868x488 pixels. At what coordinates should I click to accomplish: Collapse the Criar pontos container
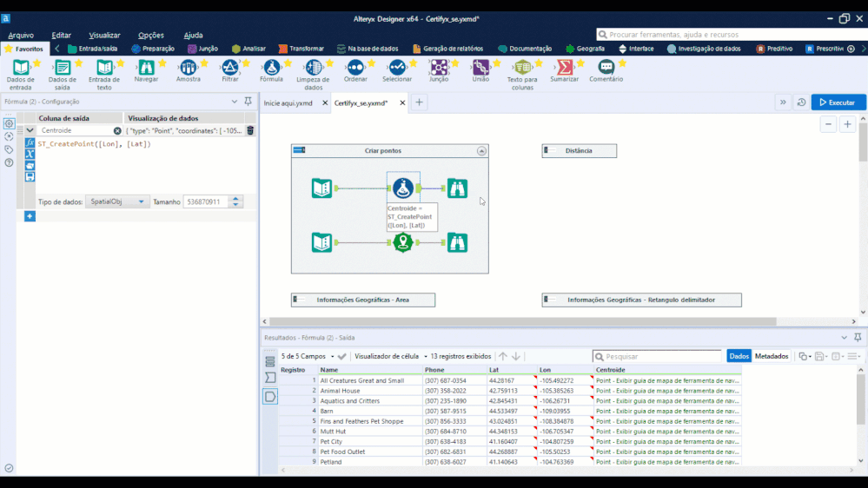[481, 151]
